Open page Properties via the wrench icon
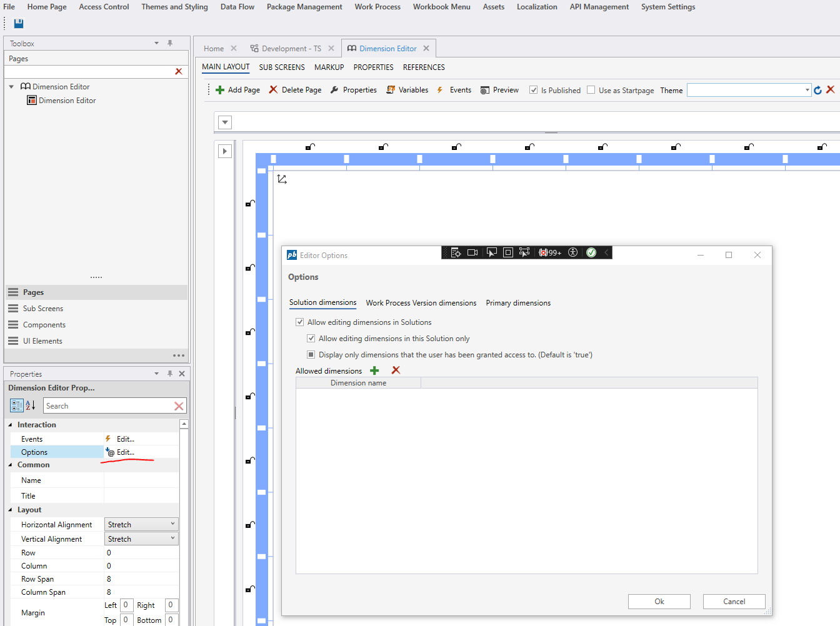 (334, 90)
